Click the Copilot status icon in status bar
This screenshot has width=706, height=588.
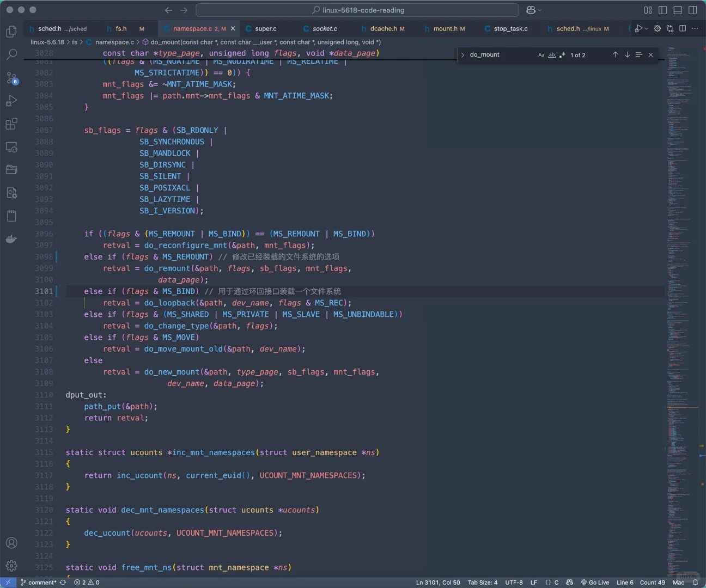pos(569,583)
